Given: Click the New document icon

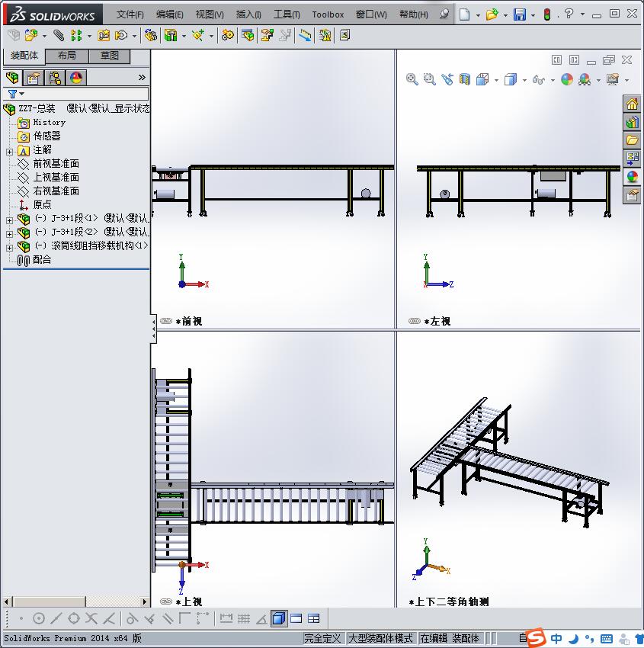Looking at the screenshot, I should point(464,14).
